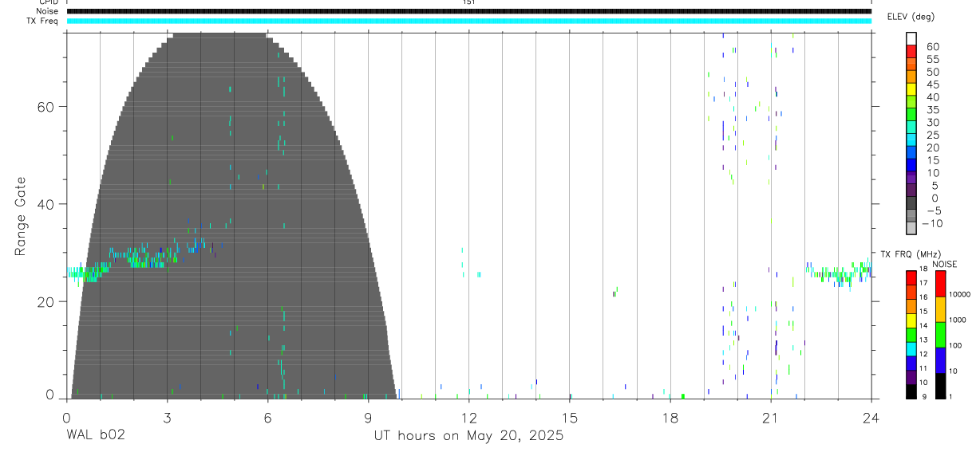
Task: Click the cyan 20–25 degree elevation swatch
Action: [x=911, y=140]
